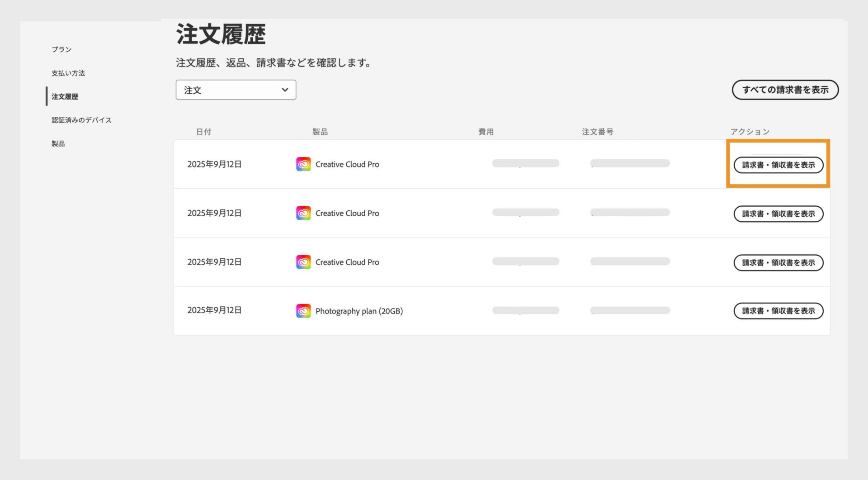This screenshot has width=868, height=480.
Task: Click the 注文番号 column header
Action: click(598, 132)
